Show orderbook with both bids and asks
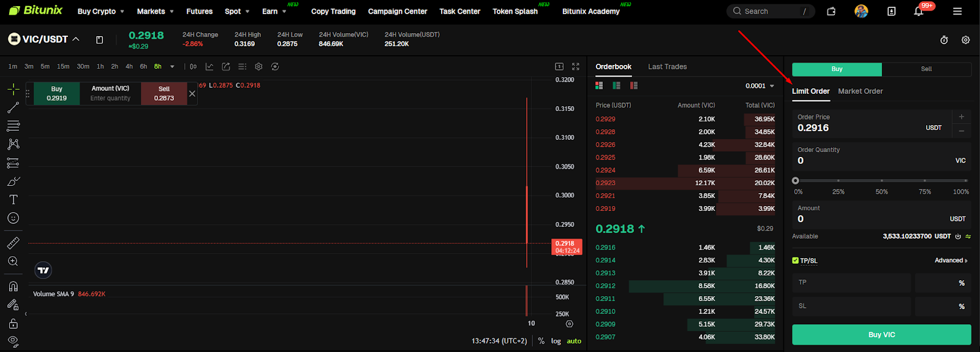Image resolution: width=980 pixels, height=352 pixels. point(599,86)
